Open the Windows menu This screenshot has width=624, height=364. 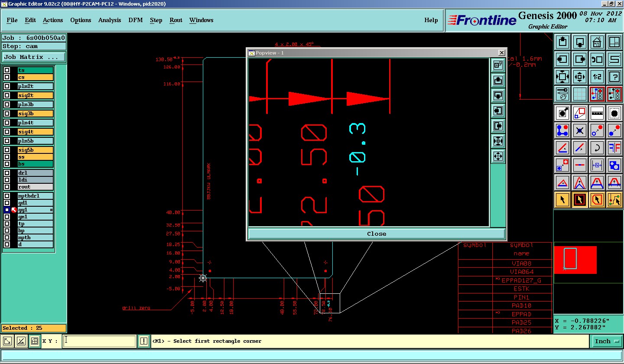click(x=201, y=20)
